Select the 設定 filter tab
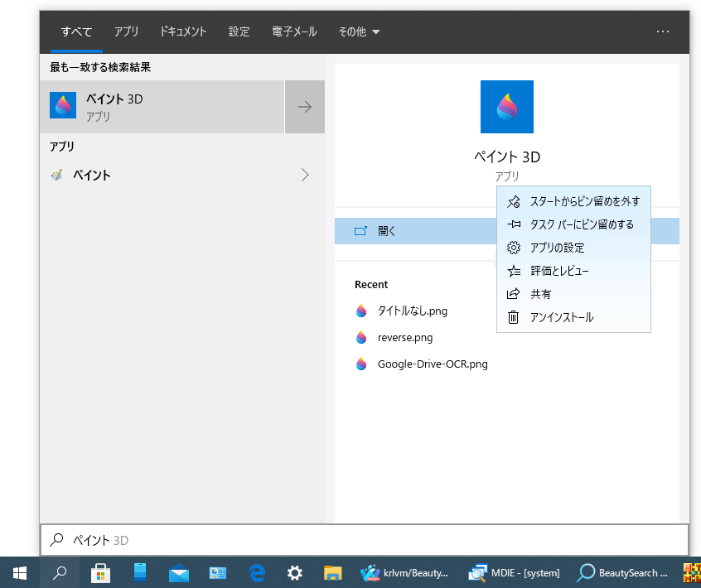The width and height of the screenshot is (701, 588). click(239, 31)
